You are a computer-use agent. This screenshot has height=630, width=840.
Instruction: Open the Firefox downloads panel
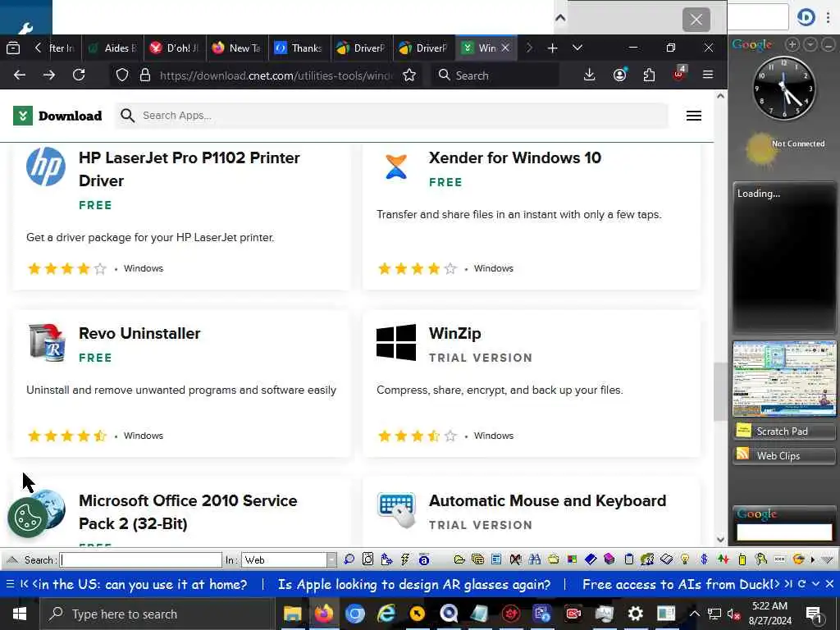[589, 75]
